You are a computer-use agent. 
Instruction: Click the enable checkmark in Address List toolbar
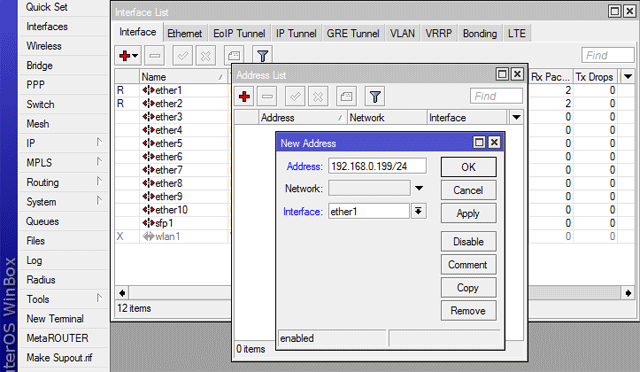tap(295, 96)
